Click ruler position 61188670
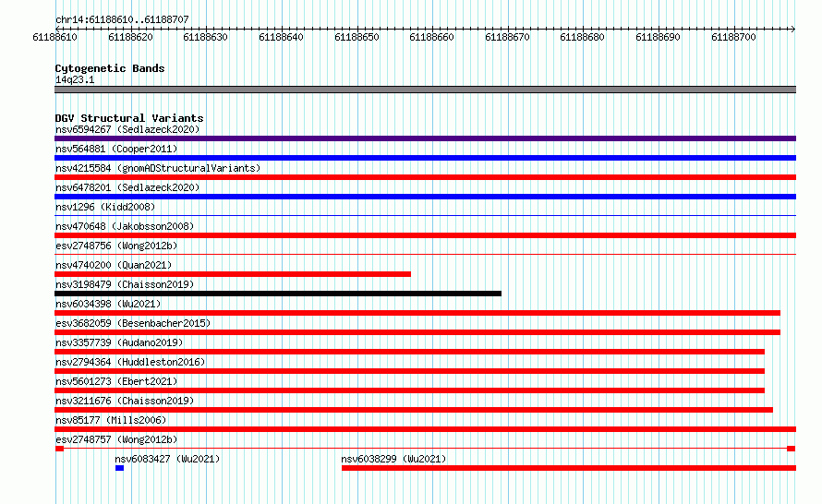This screenshot has width=822, height=504. (507, 37)
